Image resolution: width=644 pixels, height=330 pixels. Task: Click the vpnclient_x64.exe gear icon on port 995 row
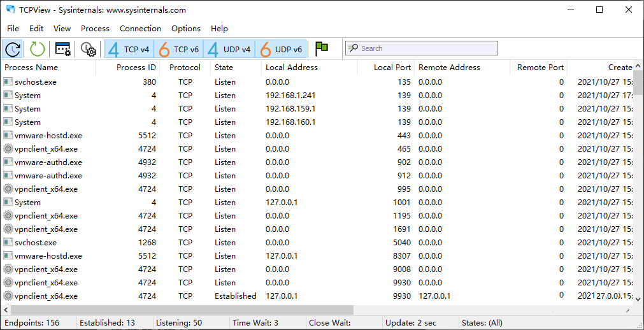pos(8,189)
